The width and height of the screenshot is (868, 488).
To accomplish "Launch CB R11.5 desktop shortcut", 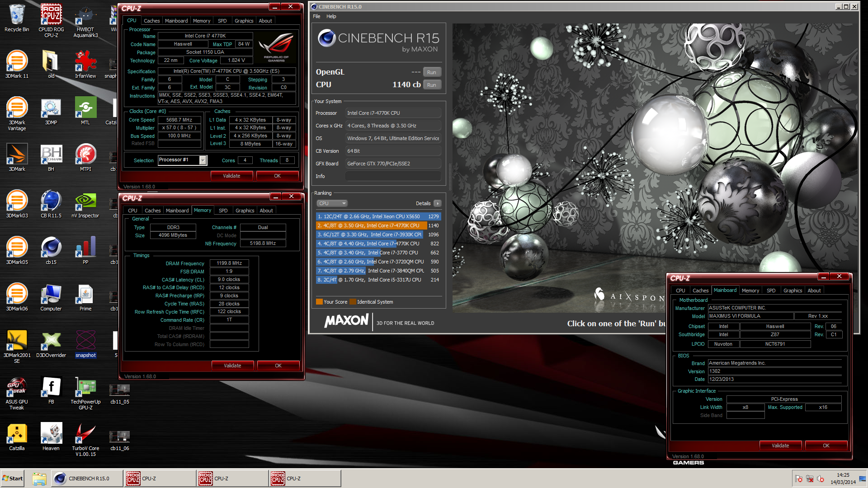I will click(51, 204).
